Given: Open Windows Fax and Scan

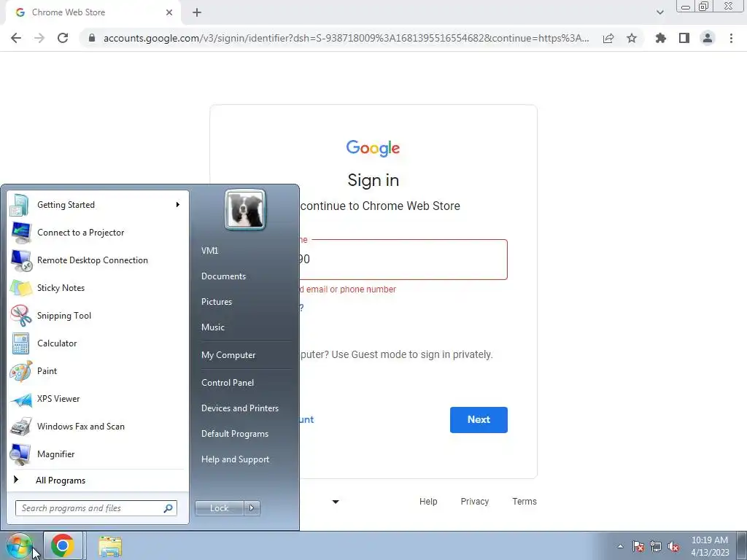Looking at the screenshot, I should [x=97, y=426].
